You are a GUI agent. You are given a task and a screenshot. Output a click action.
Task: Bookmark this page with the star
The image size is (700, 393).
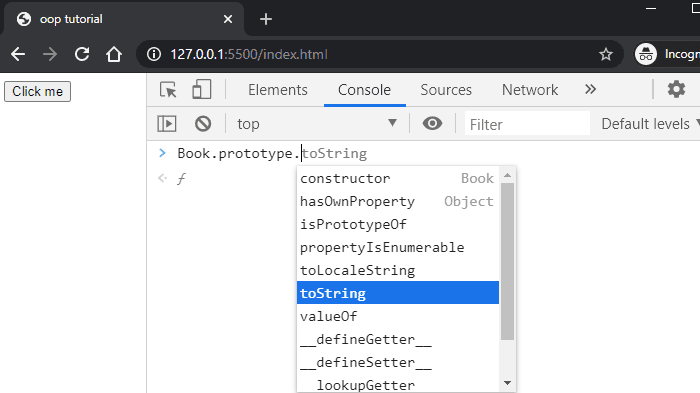[x=606, y=54]
